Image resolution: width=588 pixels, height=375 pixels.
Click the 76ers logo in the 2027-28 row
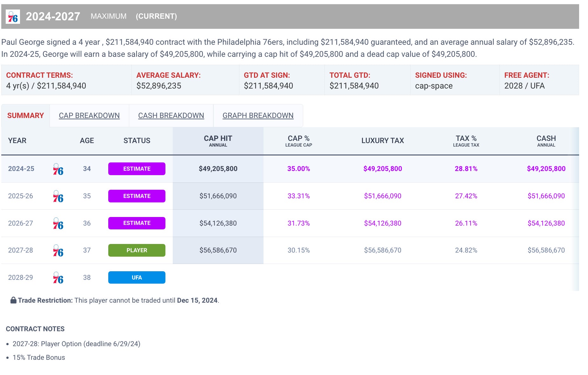point(58,251)
